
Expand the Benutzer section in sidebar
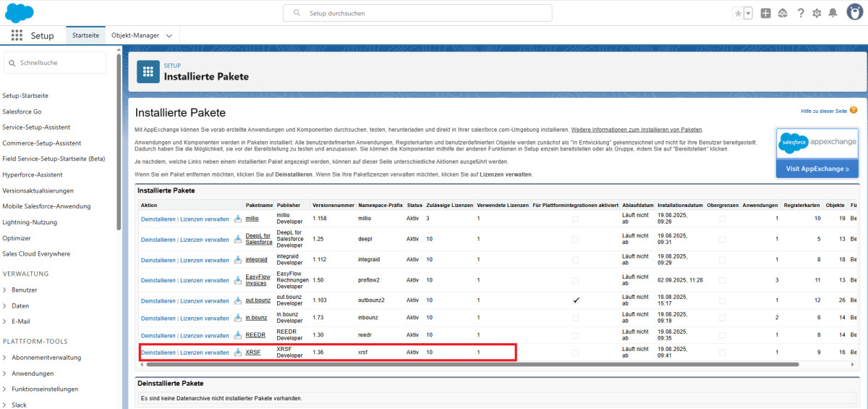(5, 290)
